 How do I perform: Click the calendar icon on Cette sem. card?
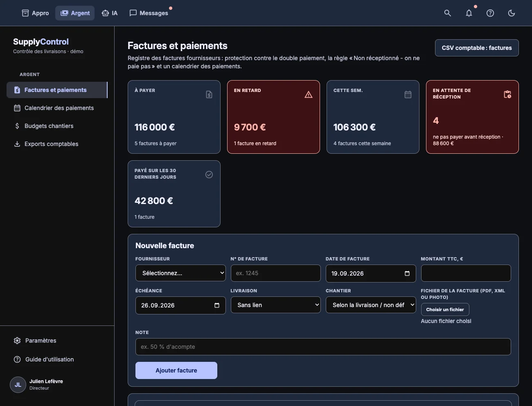(408, 94)
